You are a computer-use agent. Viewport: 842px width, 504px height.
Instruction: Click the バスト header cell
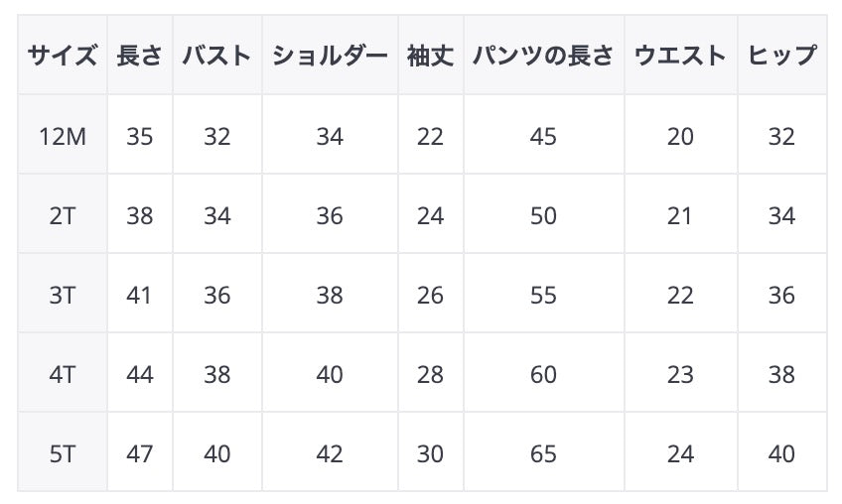coord(217,56)
